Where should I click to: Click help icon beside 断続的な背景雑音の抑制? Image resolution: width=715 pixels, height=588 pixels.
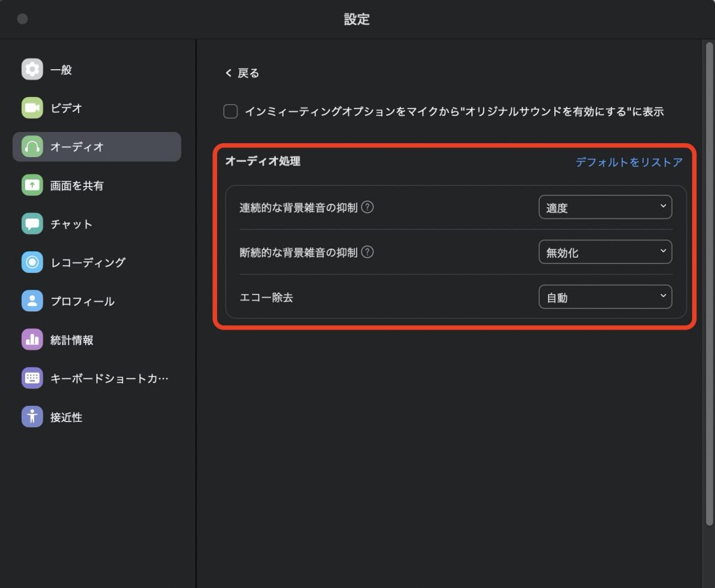tap(367, 253)
